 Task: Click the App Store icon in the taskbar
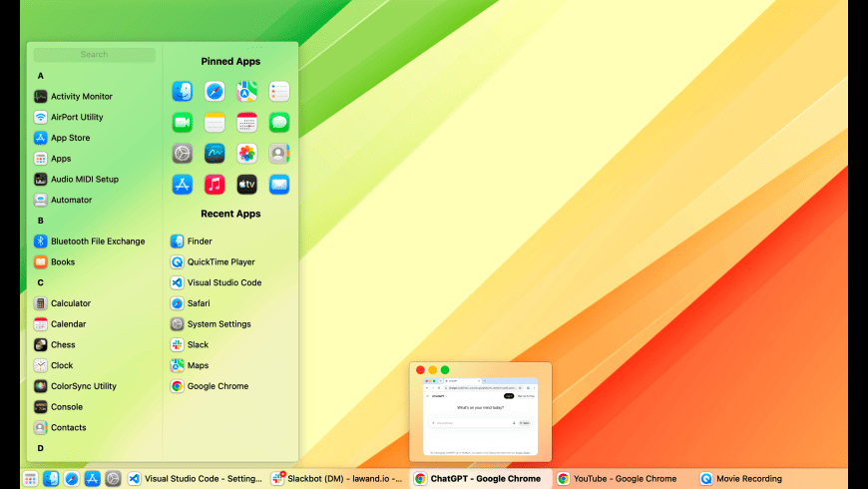(x=93, y=478)
